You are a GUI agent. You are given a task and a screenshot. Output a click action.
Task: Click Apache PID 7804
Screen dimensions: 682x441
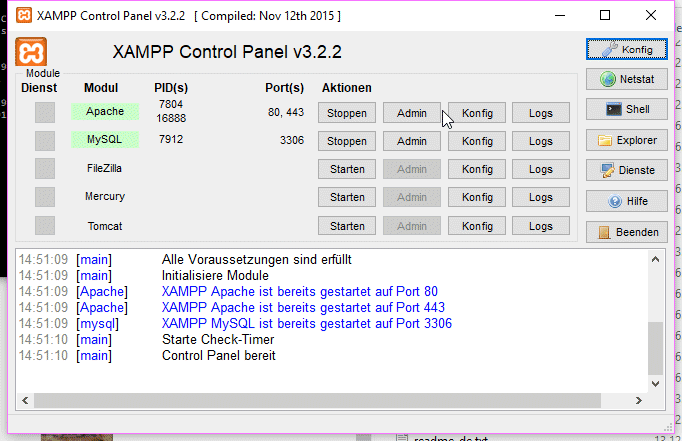click(171, 104)
